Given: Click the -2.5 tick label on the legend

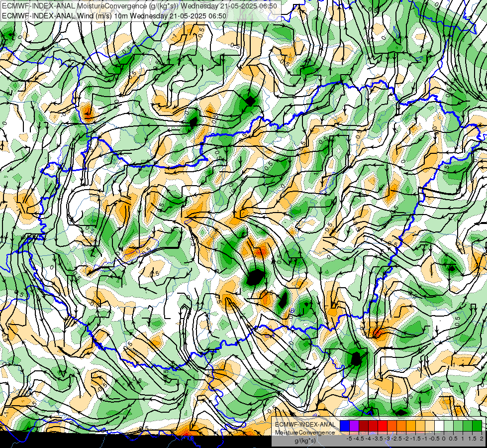Looking at the screenshot, I should pos(396,439).
